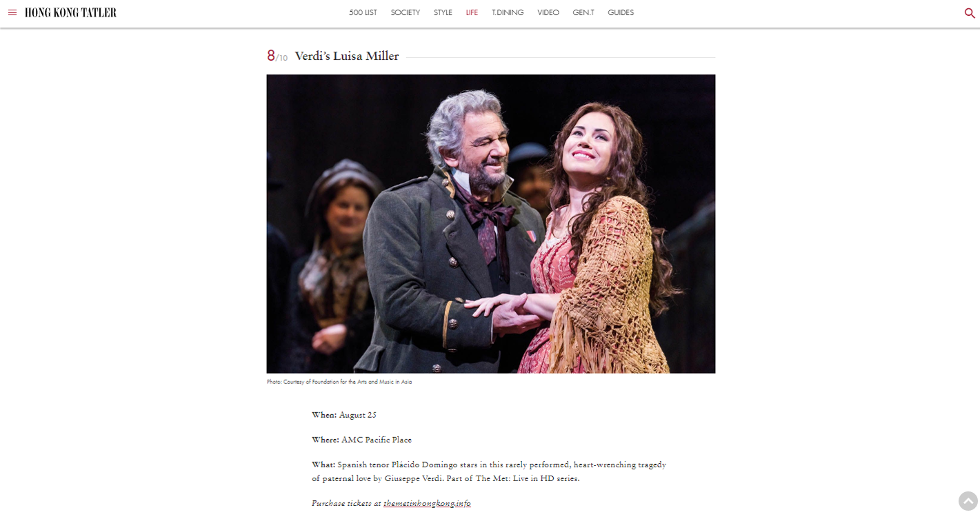The image size is (980, 519).
Task: Open the 500 LIST menu item
Action: [x=363, y=12]
